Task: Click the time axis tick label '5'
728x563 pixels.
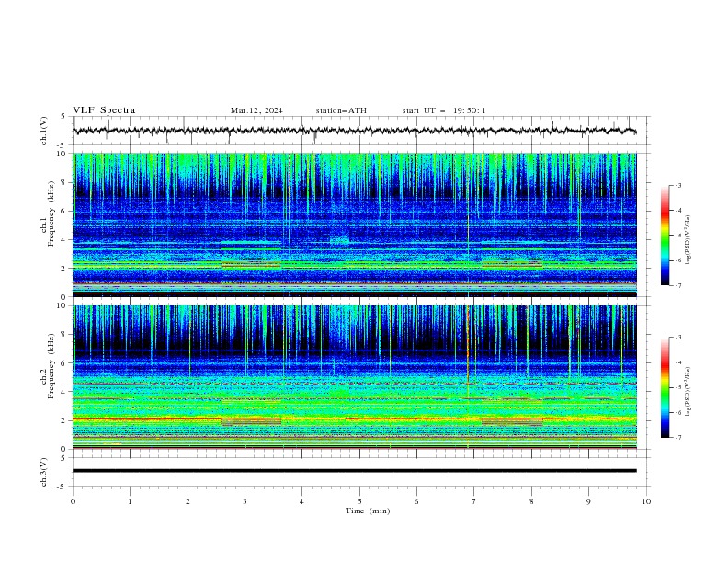Action: (x=359, y=501)
